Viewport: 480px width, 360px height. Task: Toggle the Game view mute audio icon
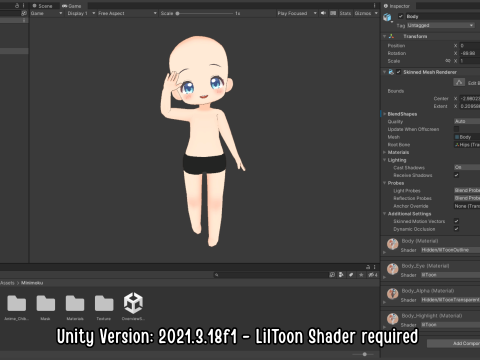coord(323,13)
